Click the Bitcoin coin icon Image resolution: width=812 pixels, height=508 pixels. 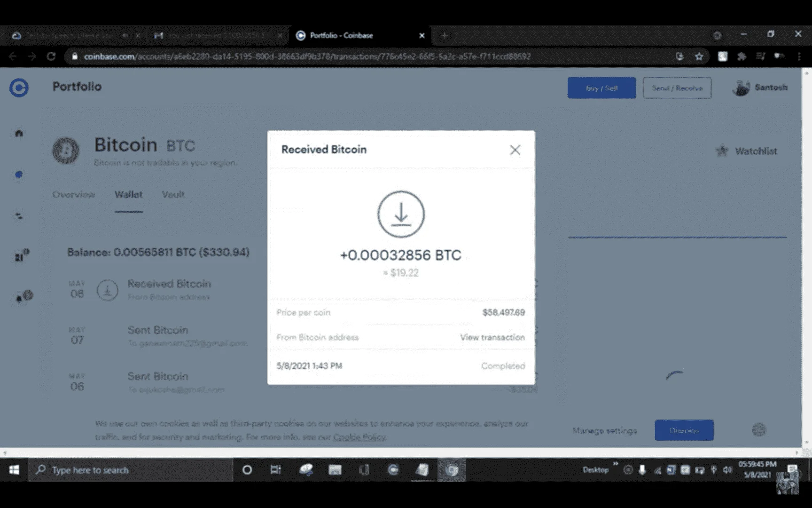pos(66,151)
